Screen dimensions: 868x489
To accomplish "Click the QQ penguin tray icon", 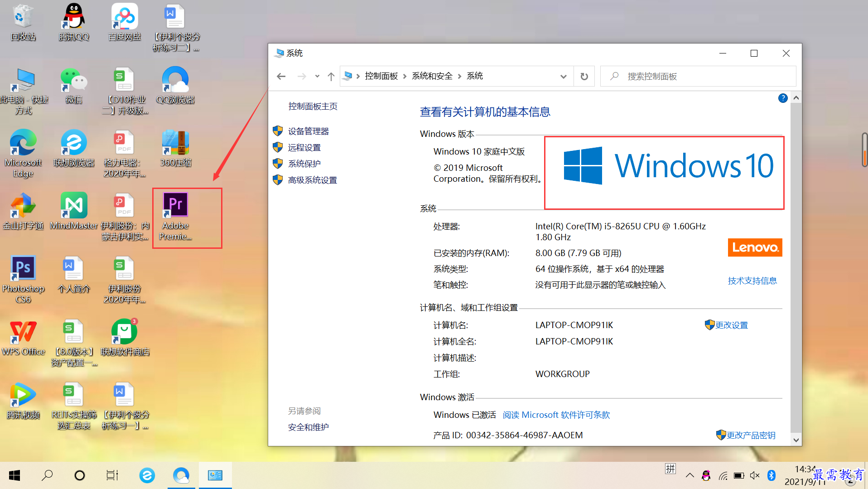I will (706, 475).
